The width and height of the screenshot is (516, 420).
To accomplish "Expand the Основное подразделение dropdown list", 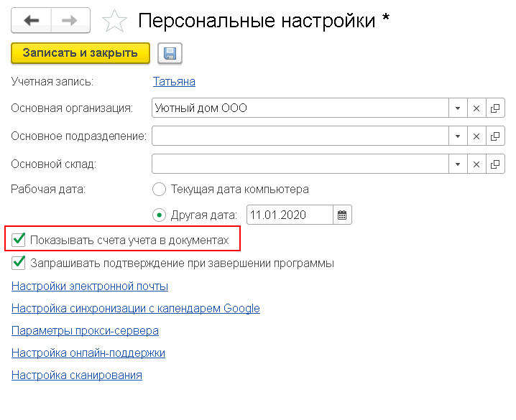I will click(x=458, y=136).
